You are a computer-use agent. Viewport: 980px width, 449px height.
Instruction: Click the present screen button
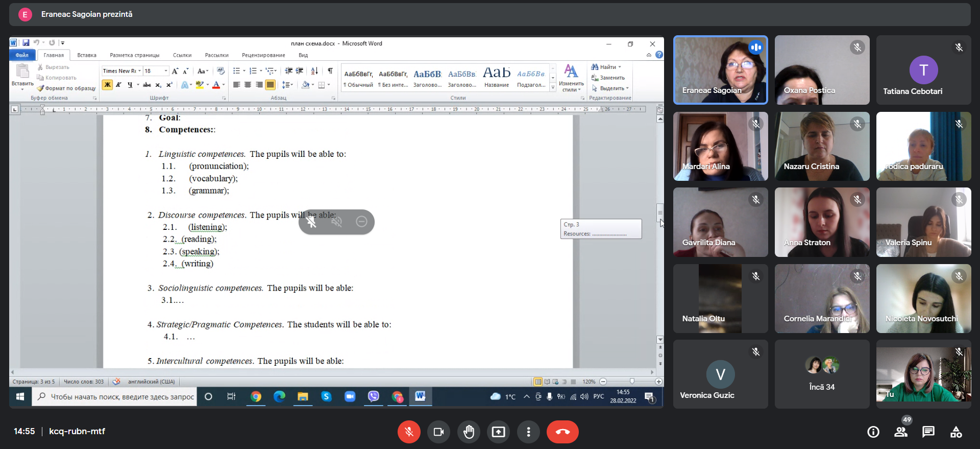coord(498,432)
